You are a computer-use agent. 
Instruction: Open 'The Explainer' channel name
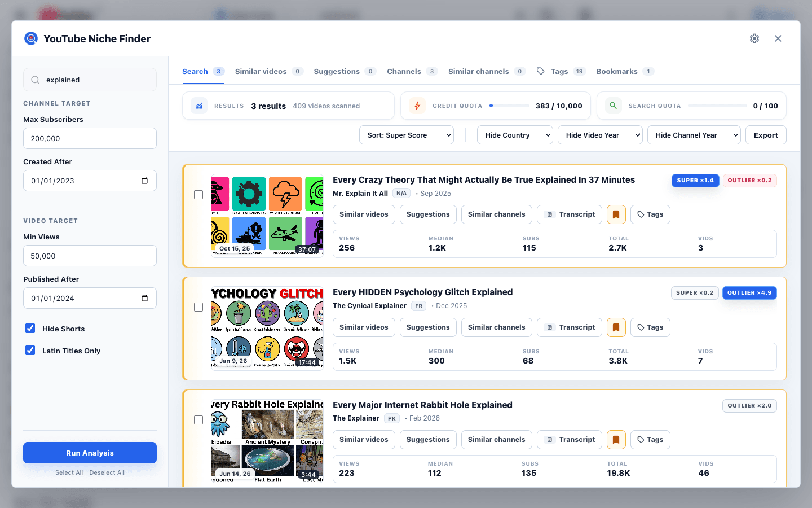pyautogui.click(x=356, y=418)
